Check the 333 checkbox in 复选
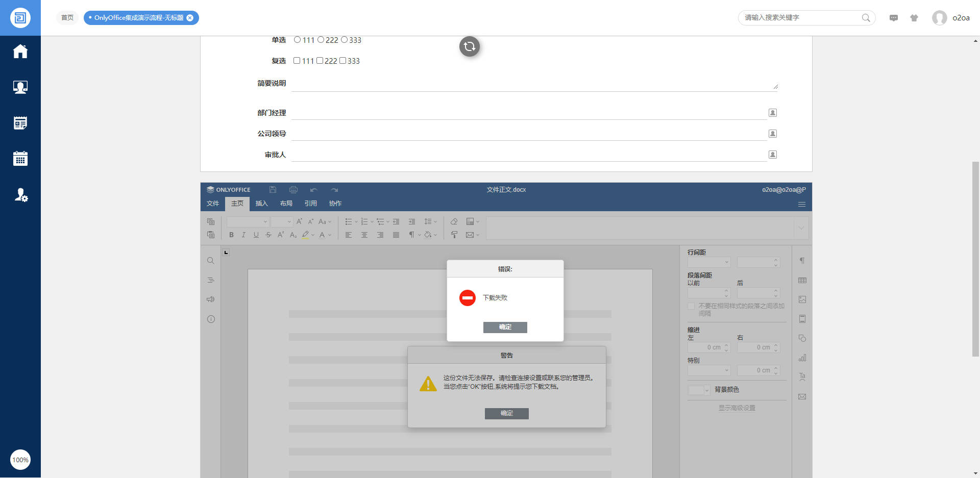The height and width of the screenshot is (478, 980). click(x=342, y=61)
